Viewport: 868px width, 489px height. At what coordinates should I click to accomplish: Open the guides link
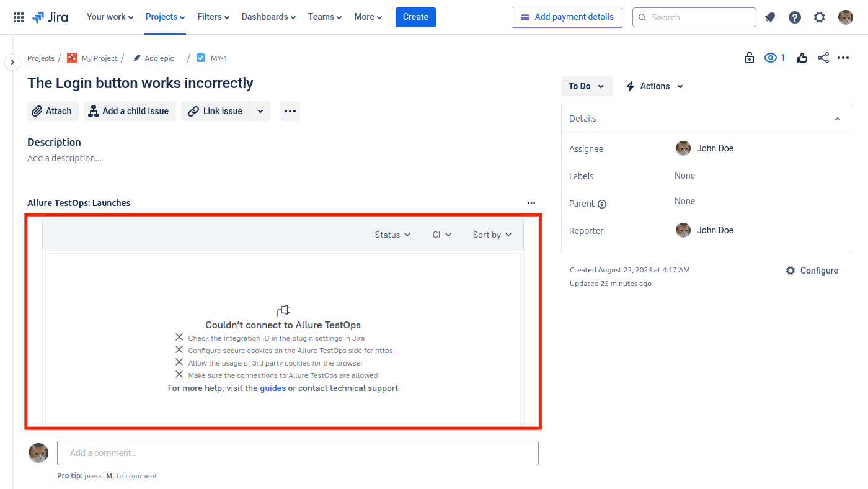[273, 388]
